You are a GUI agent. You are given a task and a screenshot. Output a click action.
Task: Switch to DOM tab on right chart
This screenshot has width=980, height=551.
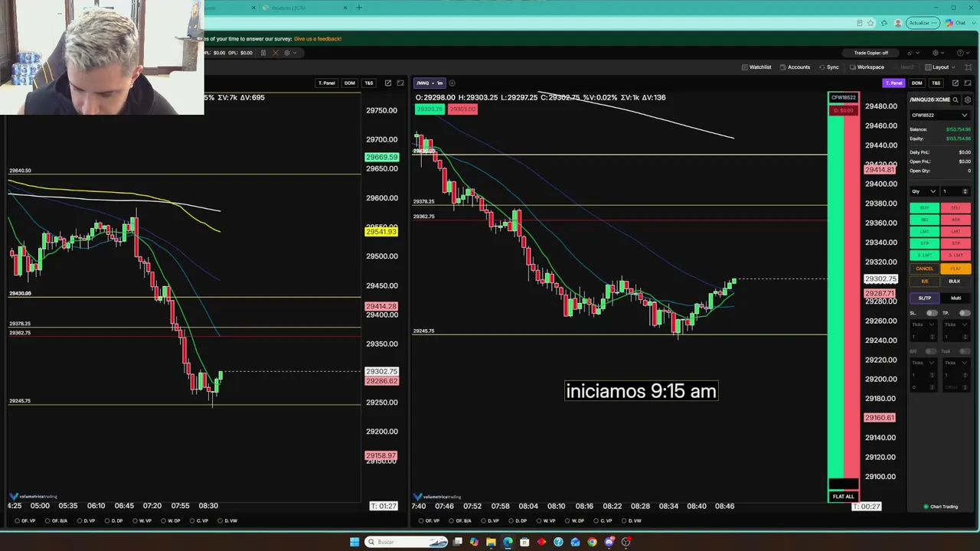[916, 83]
